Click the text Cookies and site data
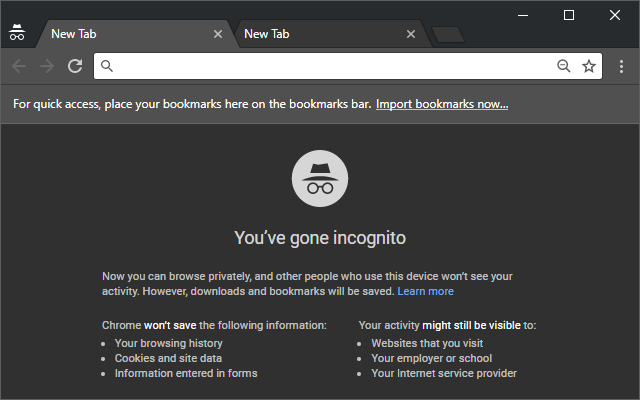The image size is (640, 400). (x=168, y=358)
